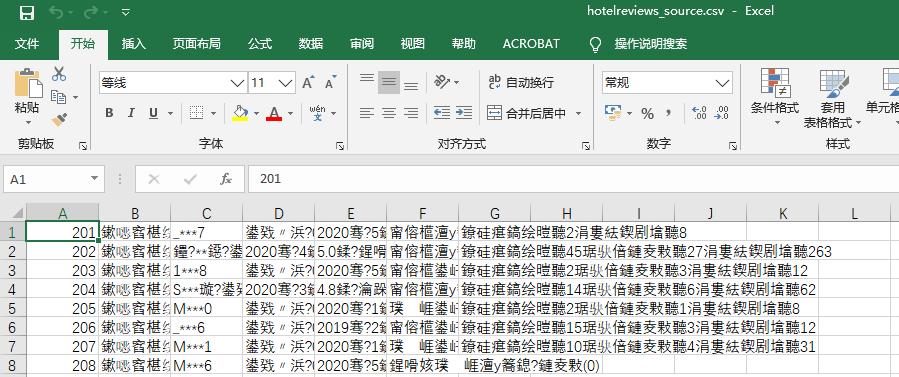Open the 数据 ribbon tab
Viewport: 899px width, 377px height.
[311, 44]
